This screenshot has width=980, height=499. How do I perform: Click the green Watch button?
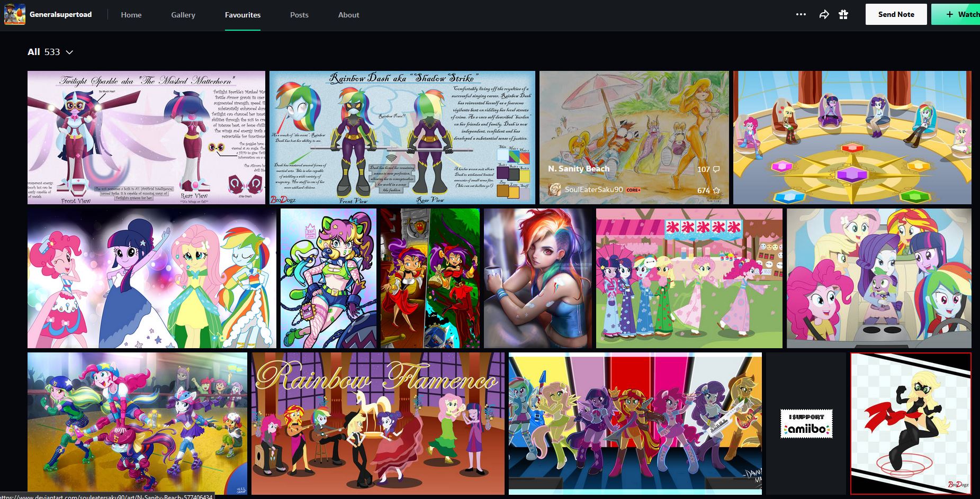click(956, 14)
